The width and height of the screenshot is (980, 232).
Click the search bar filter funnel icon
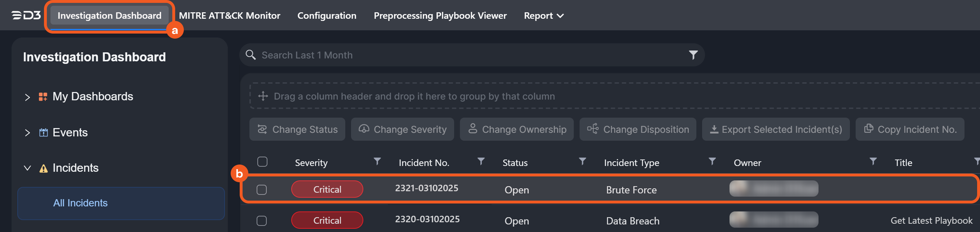[693, 55]
